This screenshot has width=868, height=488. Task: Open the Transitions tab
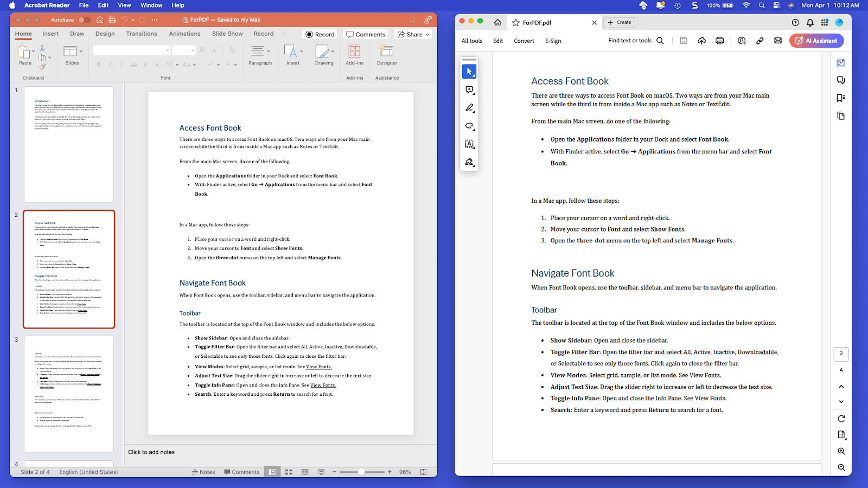(142, 34)
